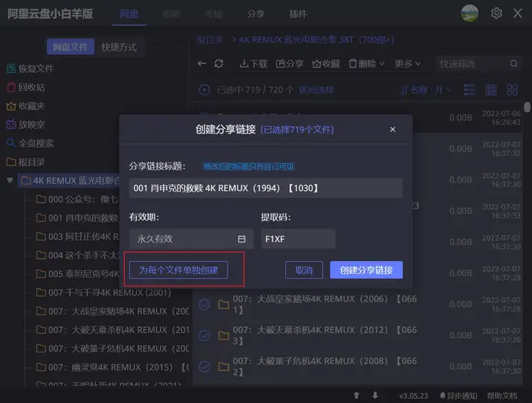Click the 4K REMUX 蓝光电影合集 breadcrumb

coord(316,40)
